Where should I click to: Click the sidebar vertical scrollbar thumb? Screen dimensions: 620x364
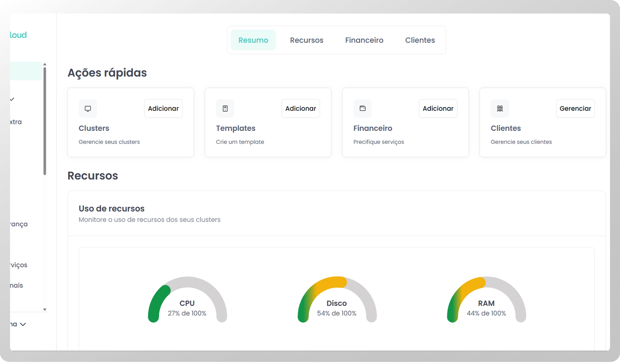tap(45, 121)
